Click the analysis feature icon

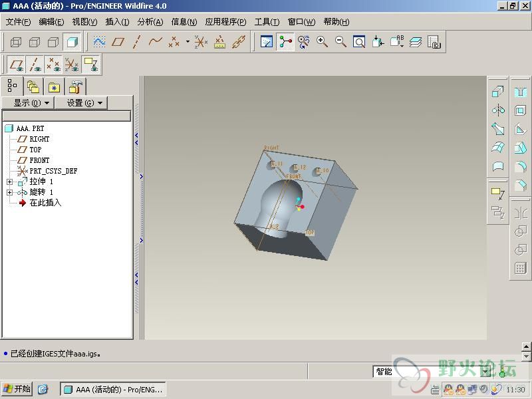pyautogui.click(x=220, y=42)
